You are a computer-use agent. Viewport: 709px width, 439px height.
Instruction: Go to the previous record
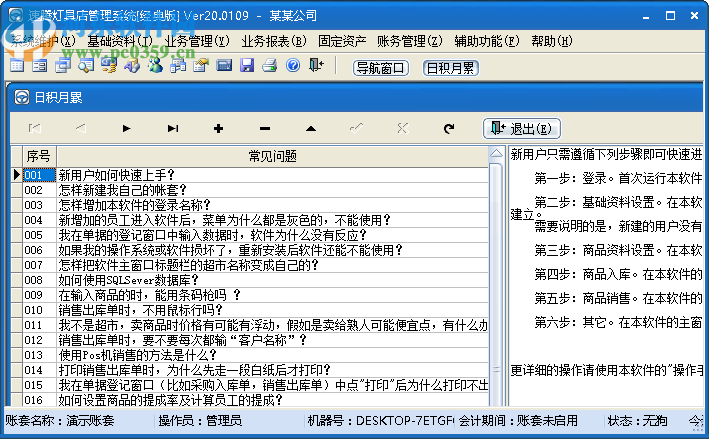tap(80, 129)
